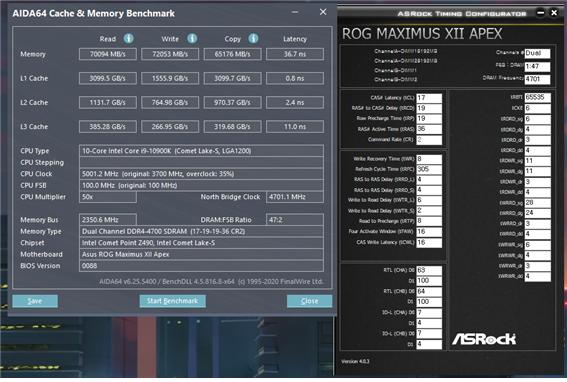Click the North Bridge Clock field 4701.1 MHz
This screenshot has width=567, height=382.
[x=295, y=197]
